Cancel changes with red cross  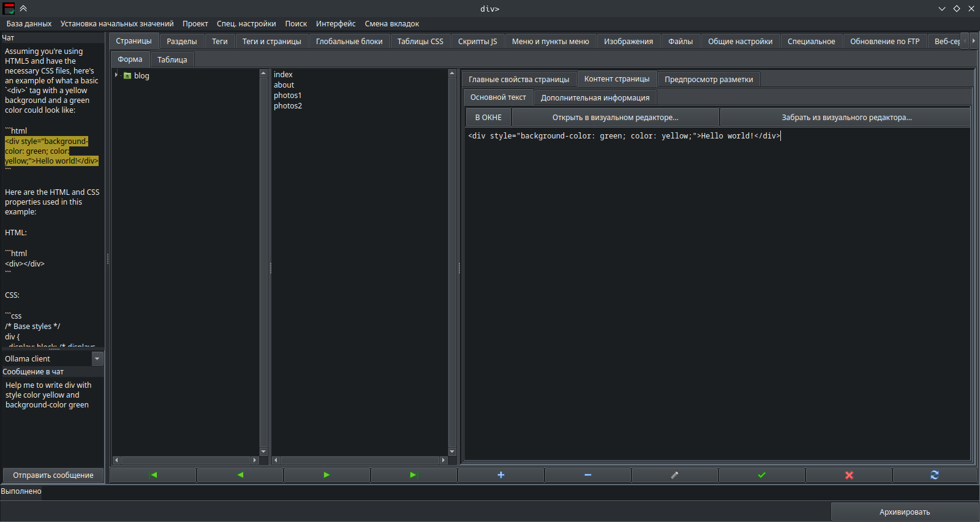pos(849,475)
